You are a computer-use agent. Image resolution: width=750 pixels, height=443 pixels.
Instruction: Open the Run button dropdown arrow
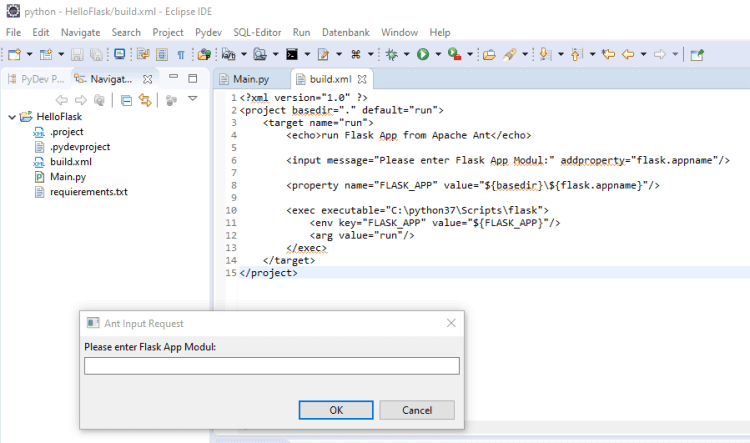click(x=437, y=54)
